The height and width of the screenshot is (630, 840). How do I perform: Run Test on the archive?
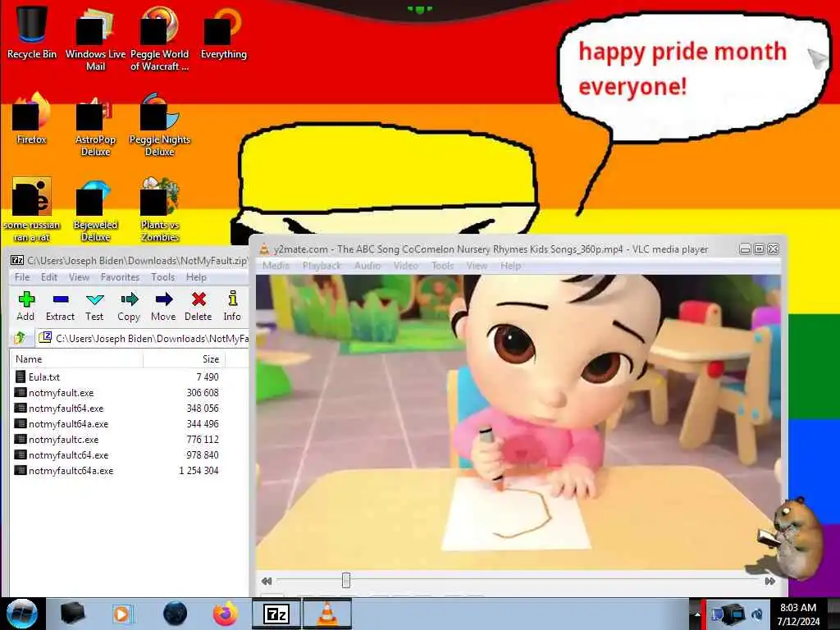tap(94, 307)
